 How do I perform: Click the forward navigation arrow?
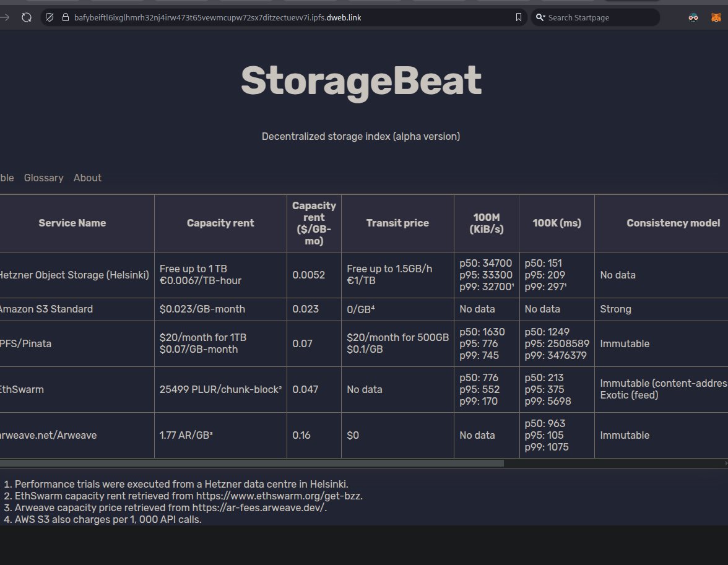coord(5,18)
